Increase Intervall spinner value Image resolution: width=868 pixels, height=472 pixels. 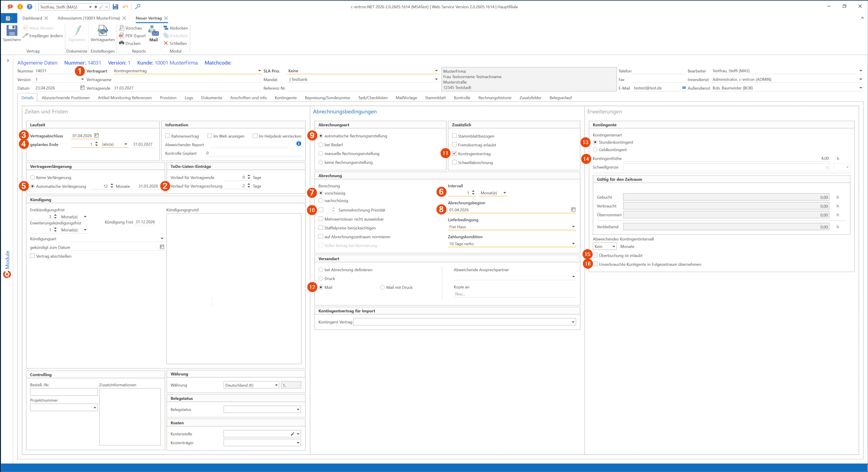coord(473,191)
